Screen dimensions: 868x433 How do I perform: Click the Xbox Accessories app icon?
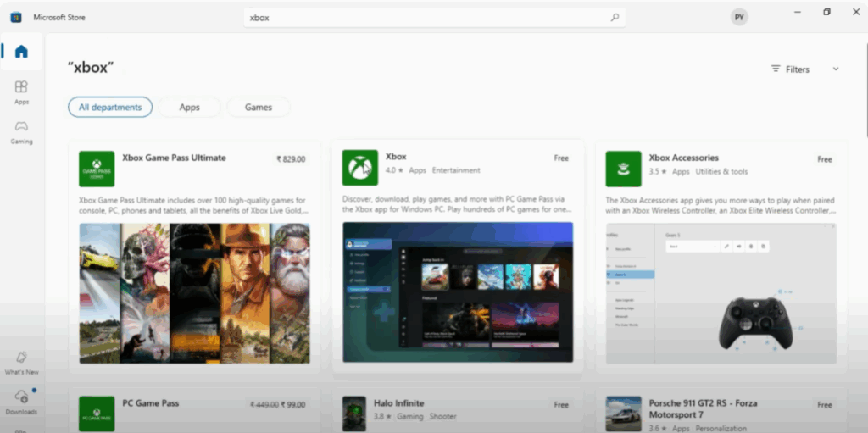[x=623, y=169]
